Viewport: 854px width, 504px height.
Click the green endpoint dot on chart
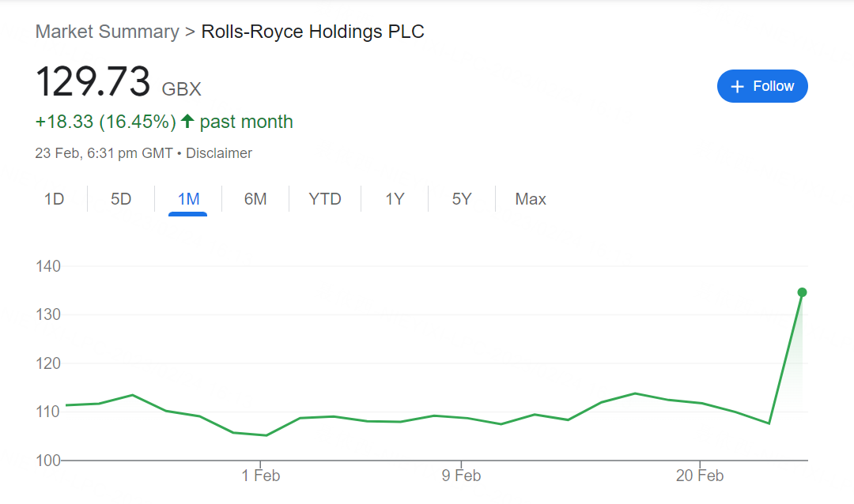click(802, 293)
